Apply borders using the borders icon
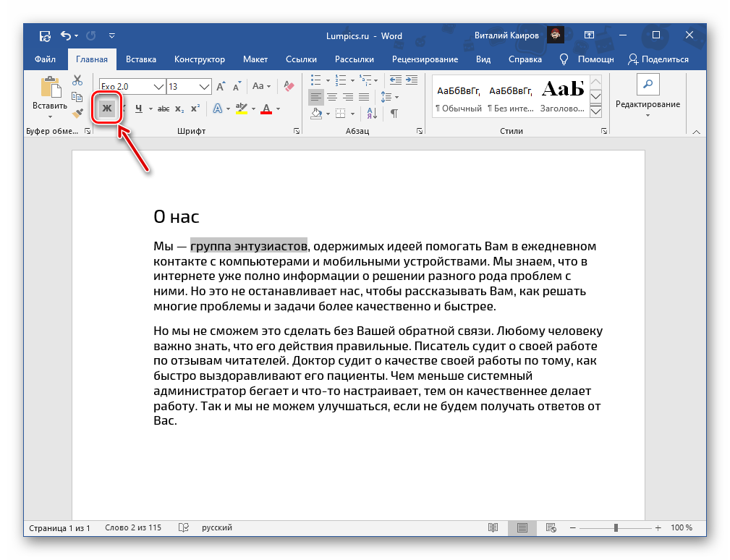Screen dimensions: 730x560 341,113
